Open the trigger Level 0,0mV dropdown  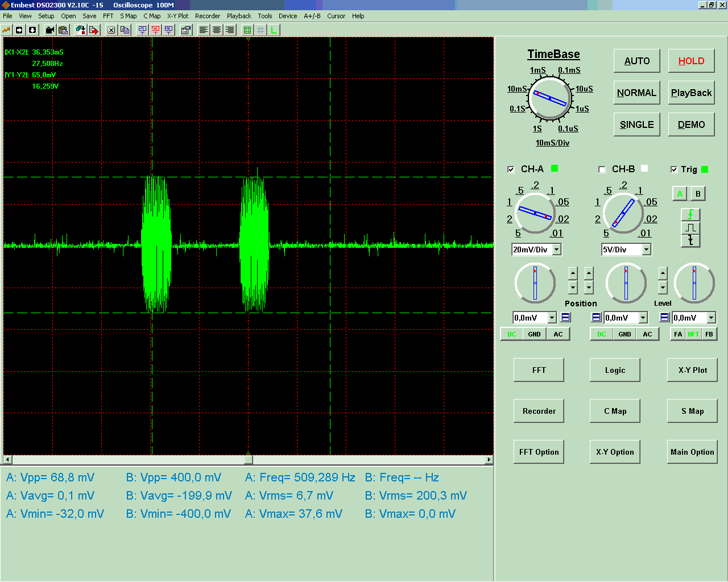click(711, 318)
